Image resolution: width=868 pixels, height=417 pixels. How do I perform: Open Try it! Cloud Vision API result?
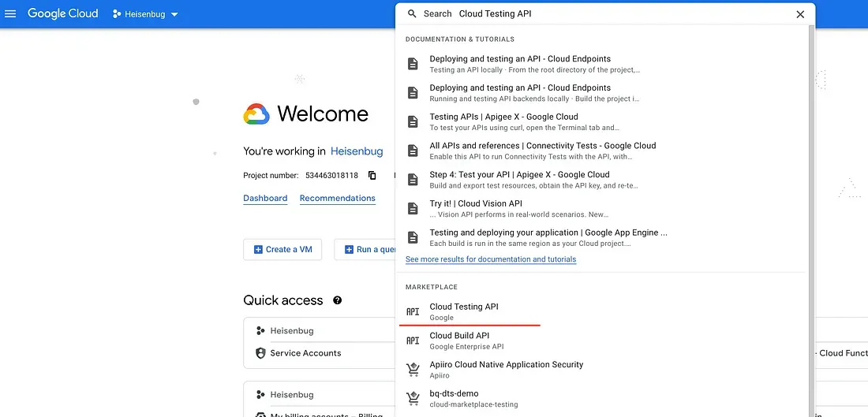(x=600, y=208)
